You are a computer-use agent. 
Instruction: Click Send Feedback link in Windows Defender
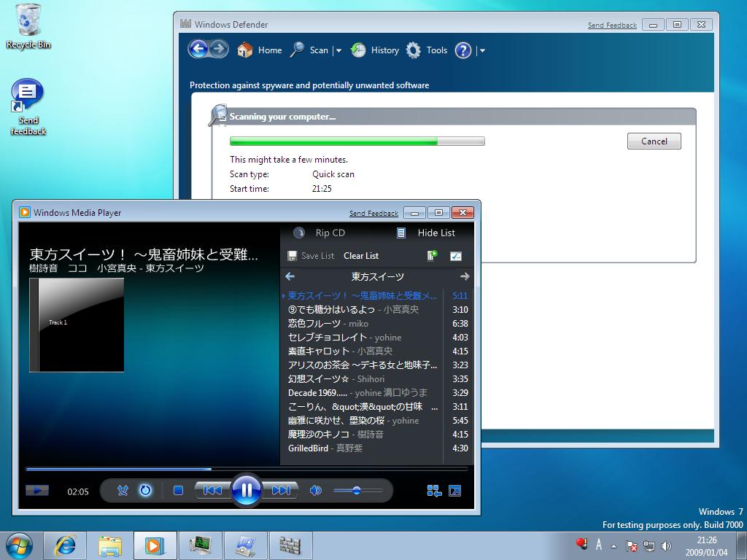point(612,26)
